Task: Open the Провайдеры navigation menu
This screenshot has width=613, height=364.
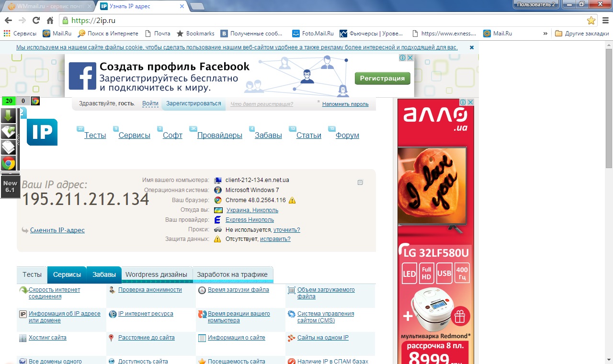Action: [220, 136]
